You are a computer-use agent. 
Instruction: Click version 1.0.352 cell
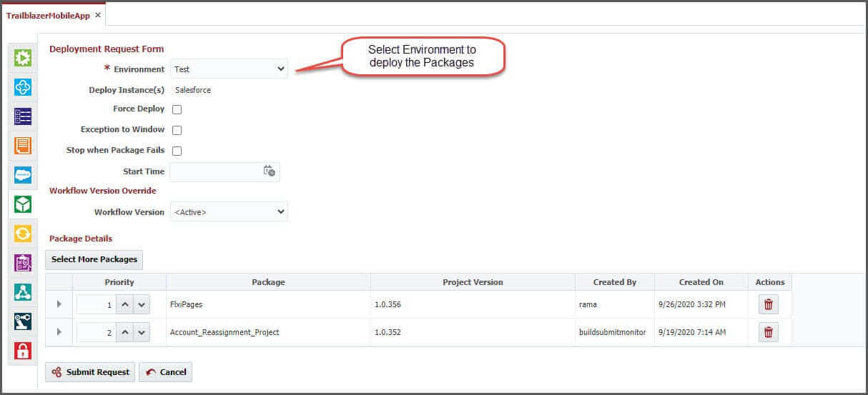click(x=473, y=332)
